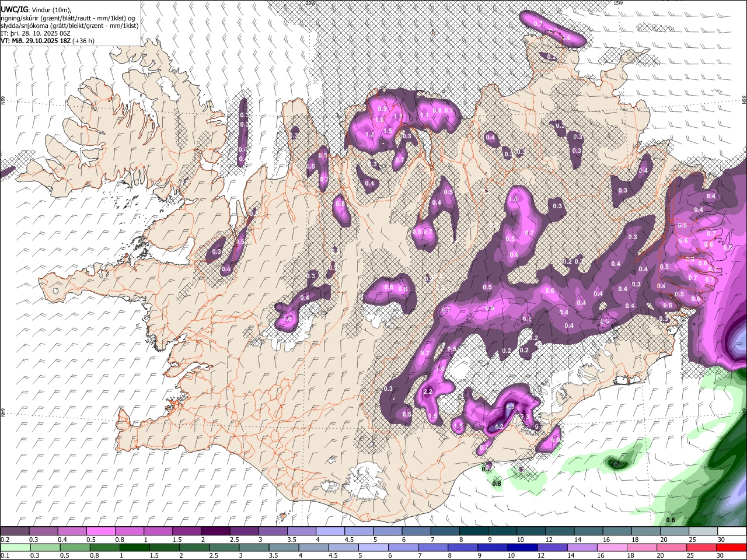Select the lavender bottom-row swatch between 14 and 16
The height and width of the screenshot is (560, 747).
click(581, 547)
